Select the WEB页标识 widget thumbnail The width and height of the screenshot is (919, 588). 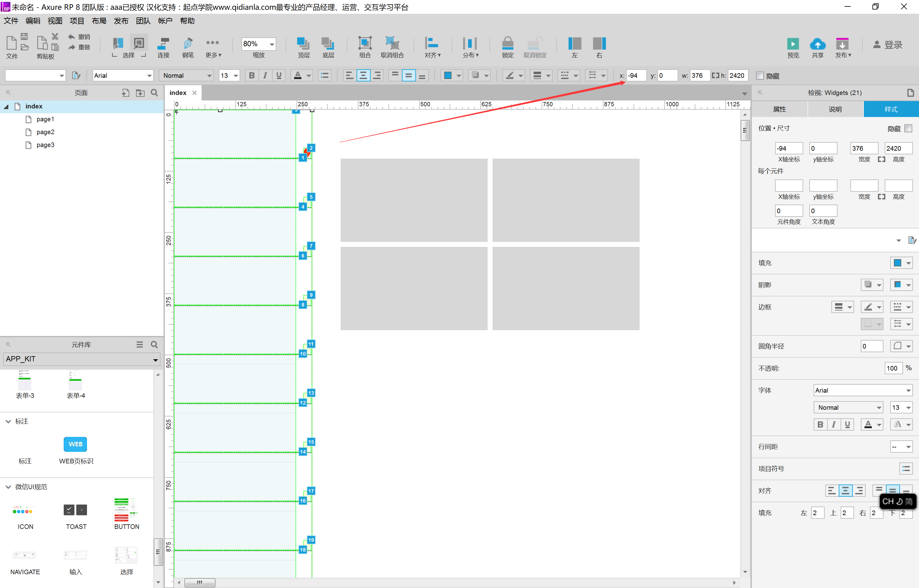pos(76,444)
